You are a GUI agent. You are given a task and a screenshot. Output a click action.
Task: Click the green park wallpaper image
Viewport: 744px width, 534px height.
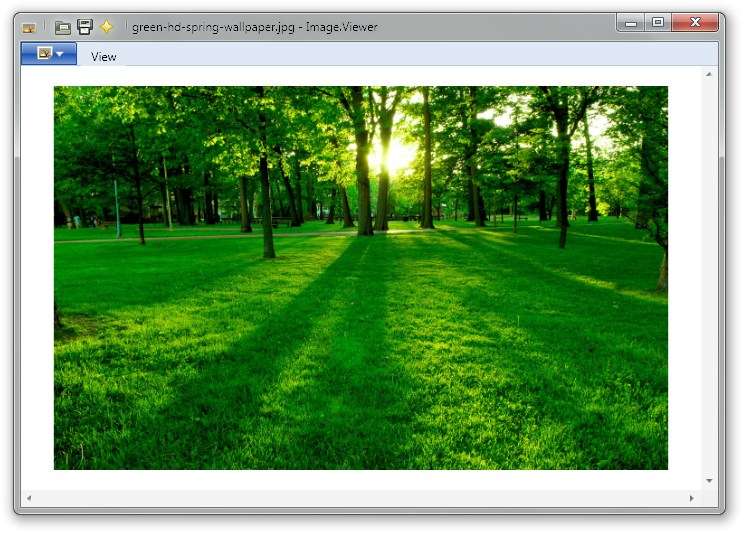click(x=361, y=278)
